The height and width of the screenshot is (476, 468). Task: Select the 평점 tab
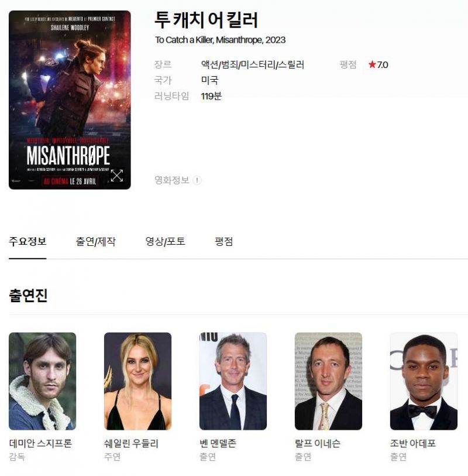[224, 242]
